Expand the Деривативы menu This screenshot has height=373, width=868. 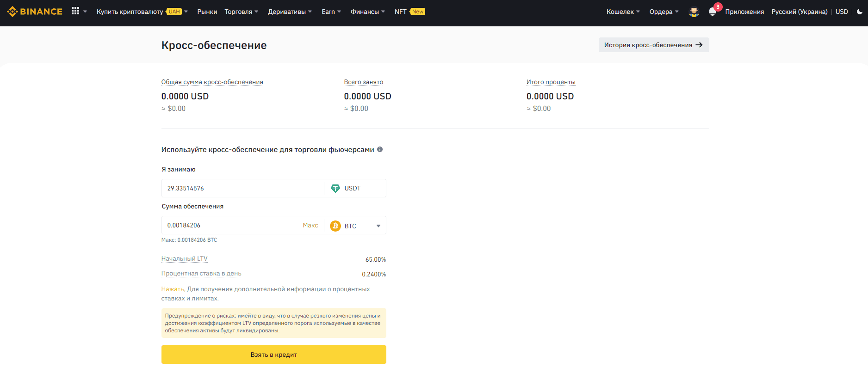click(x=290, y=12)
